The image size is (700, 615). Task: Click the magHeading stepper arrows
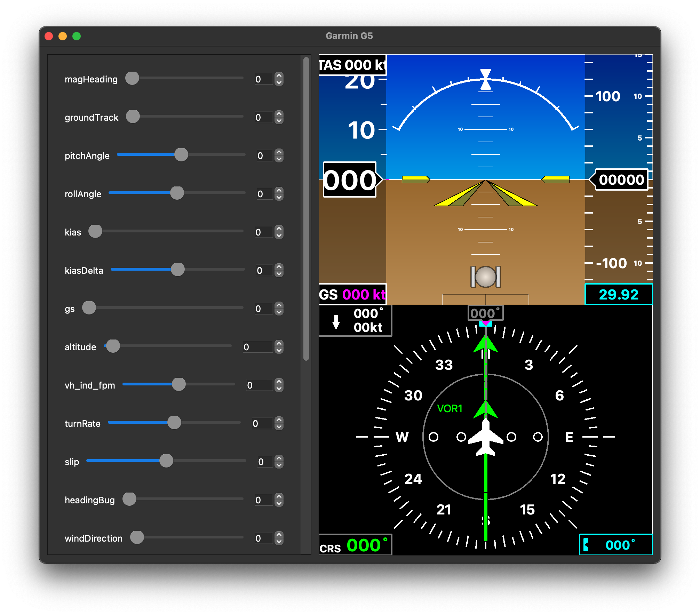pyautogui.click(x=279, y=79)
